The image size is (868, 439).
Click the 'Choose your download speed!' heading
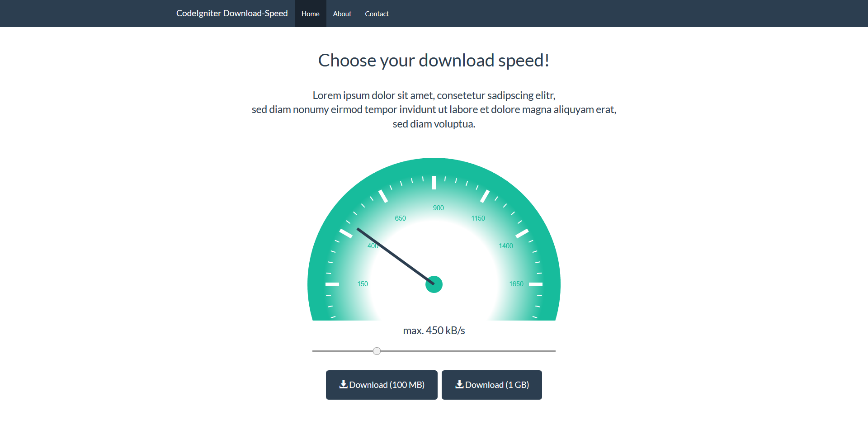434,60
